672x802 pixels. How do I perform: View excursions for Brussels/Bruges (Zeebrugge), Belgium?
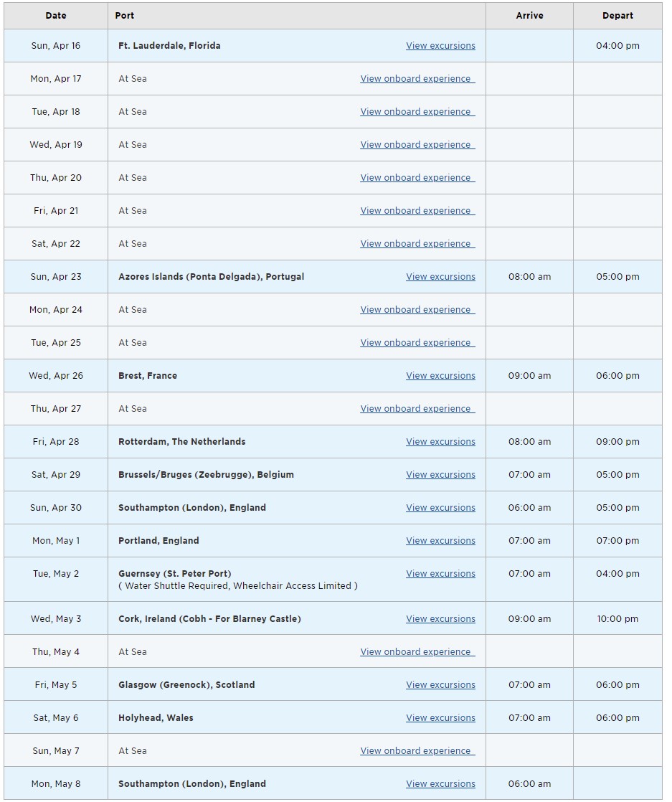[440, 475]
